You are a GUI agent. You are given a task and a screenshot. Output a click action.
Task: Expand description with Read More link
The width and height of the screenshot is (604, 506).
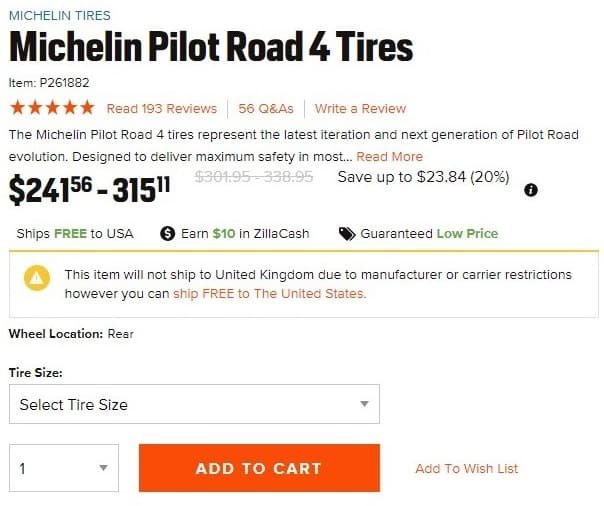coord(389,157)
